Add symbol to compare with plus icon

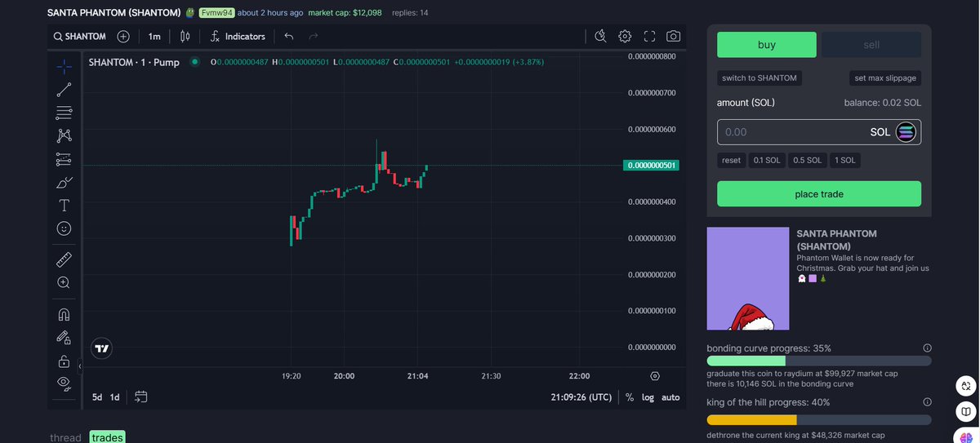(123, 36)
